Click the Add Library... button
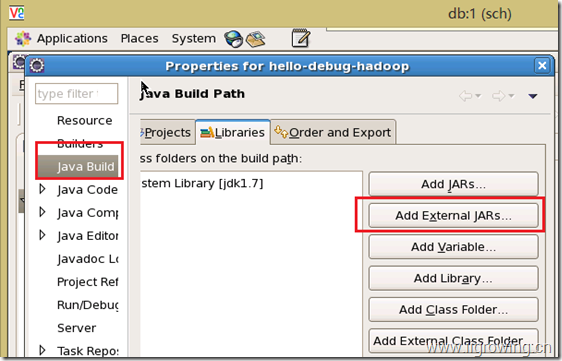The image size is (562, 361). 453,278
